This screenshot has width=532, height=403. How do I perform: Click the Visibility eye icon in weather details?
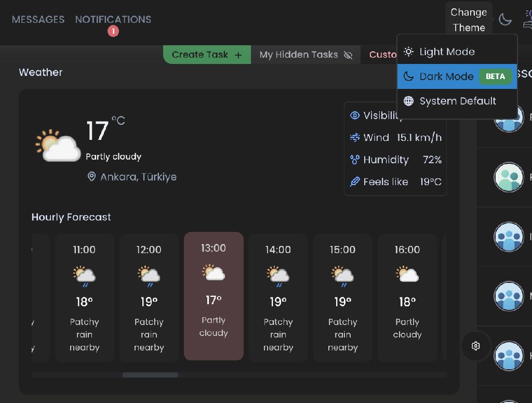[355, 115]
